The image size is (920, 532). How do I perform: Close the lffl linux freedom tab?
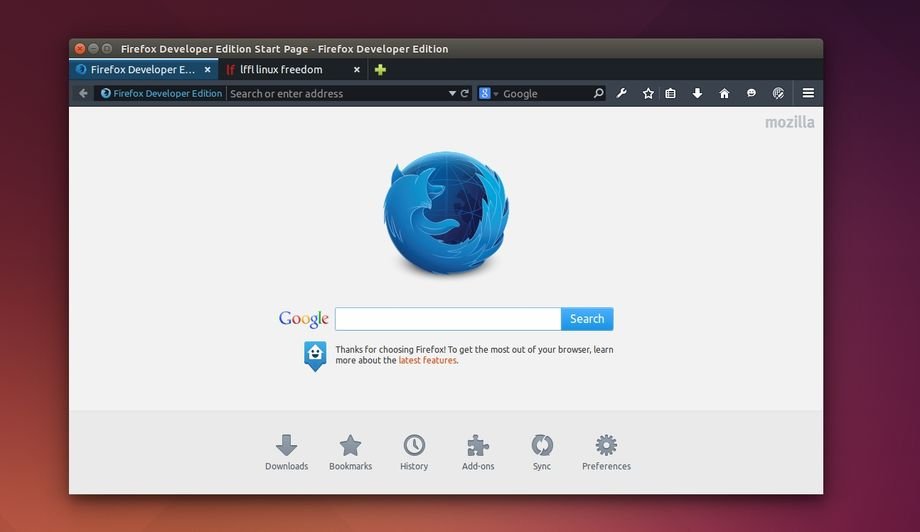point(356,69)
